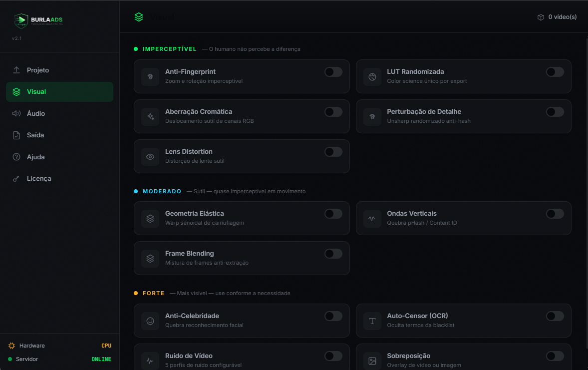Click 'Quebra pHash / Content ID' text

coord(422,223)
